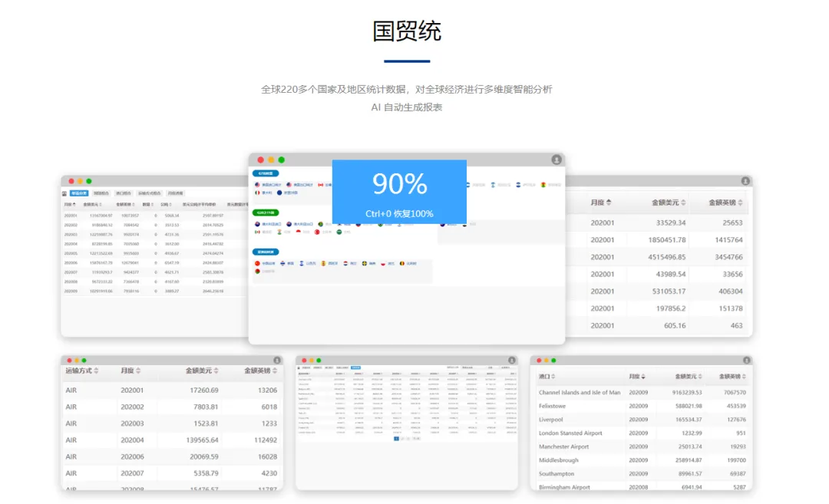The height and width of the screenshot is (504, 829).
Task: Select the green G20 group label
Action: tap(266, 212)
